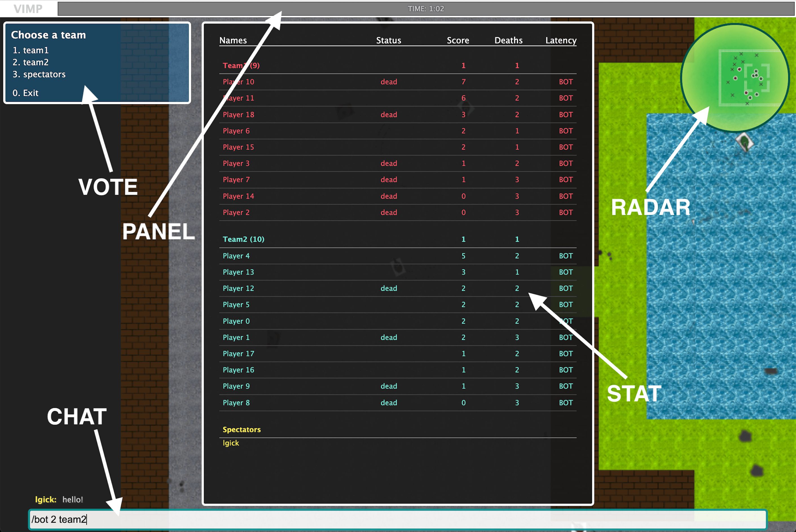The height and width of the screenshot is (532, 796).
Task: Select '2. team2' in the vote menu
Action: click(30, 62)
